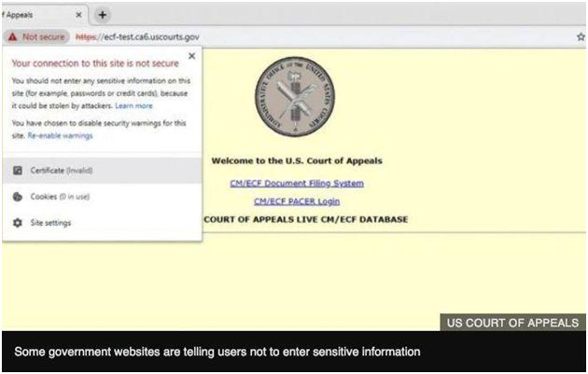
Task: Click the 'Welcome to the U.S. Court of Appeals' heading
Action: coord(297,160)
